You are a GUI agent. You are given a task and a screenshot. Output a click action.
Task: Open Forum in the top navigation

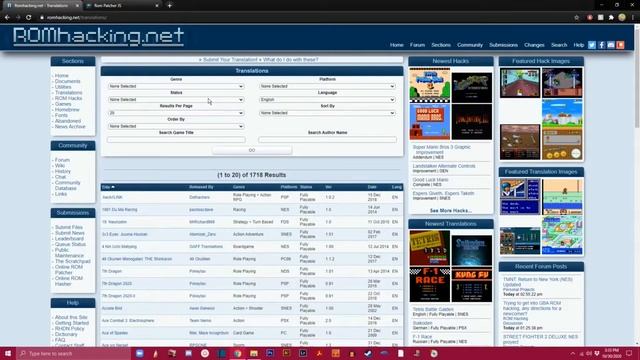pos(417,45)
